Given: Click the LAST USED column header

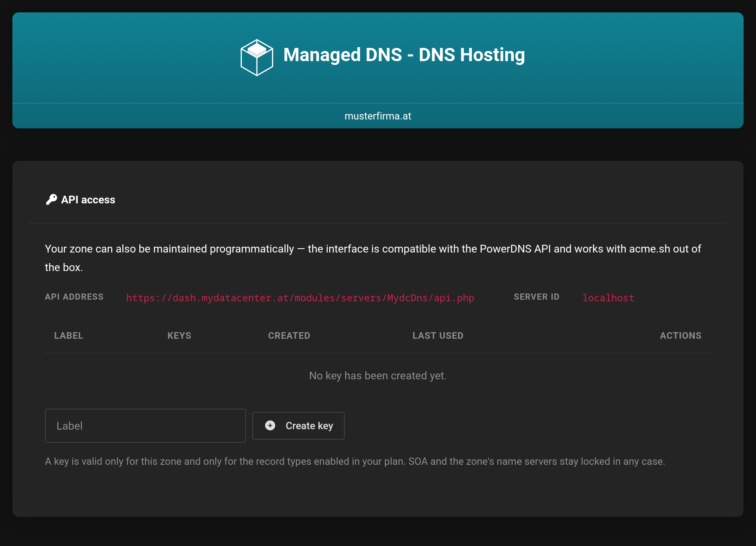Looking at the screenshot, I should (x=438, y=336).
